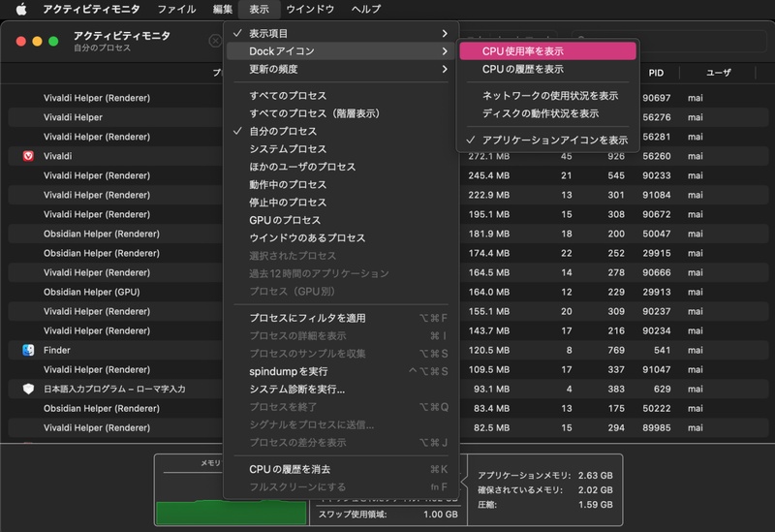This screenshot has width=775, height=532.
Task: Sort by the PID column header
Action: tap(656, 73)
